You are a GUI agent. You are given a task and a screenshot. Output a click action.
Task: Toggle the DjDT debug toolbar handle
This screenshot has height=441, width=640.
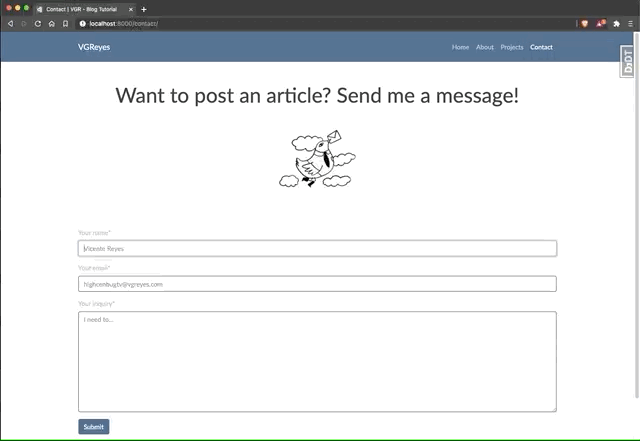point(628,62)
